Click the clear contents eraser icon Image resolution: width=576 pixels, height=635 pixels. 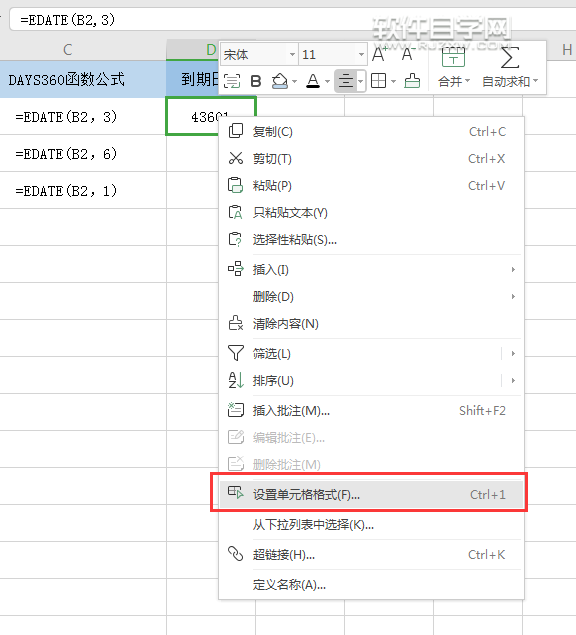(x=236, y=323)
